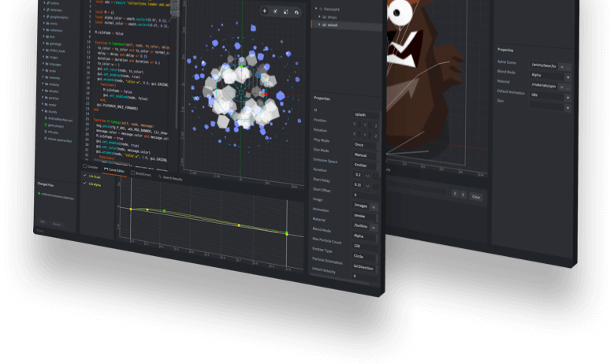
Task: Click the Search Results magnifier icon
Action: point(160,176)
